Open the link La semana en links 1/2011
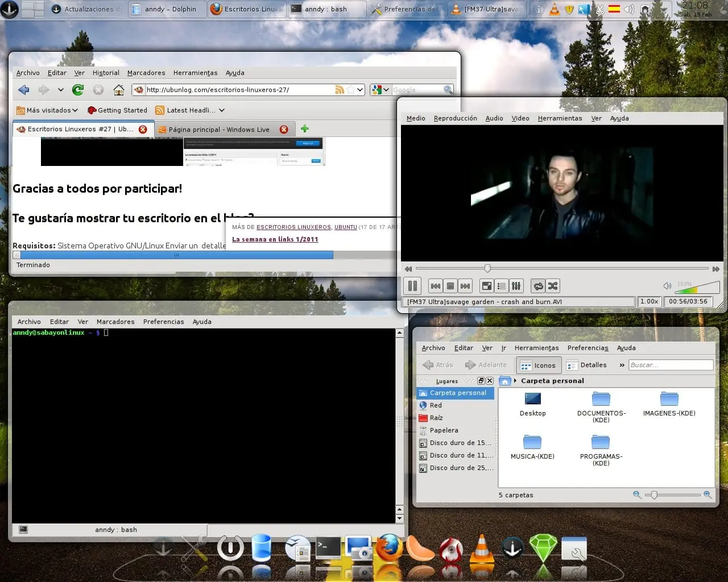The image size is (728, 582). [275, 239]
